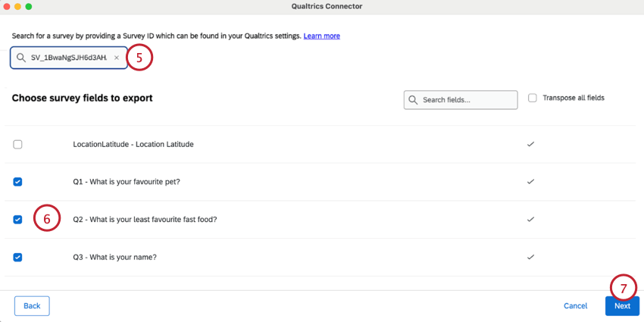Select the 'Q1 - What is your favourite pet?' label
Viewport: 644px width, 322px height.
[127, 182]
